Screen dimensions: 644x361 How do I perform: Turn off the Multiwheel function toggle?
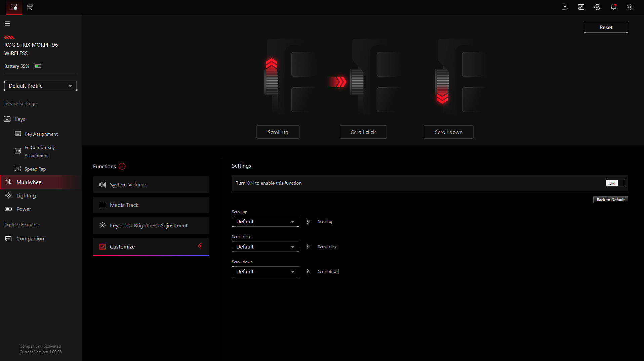click(x=615, y=183)
